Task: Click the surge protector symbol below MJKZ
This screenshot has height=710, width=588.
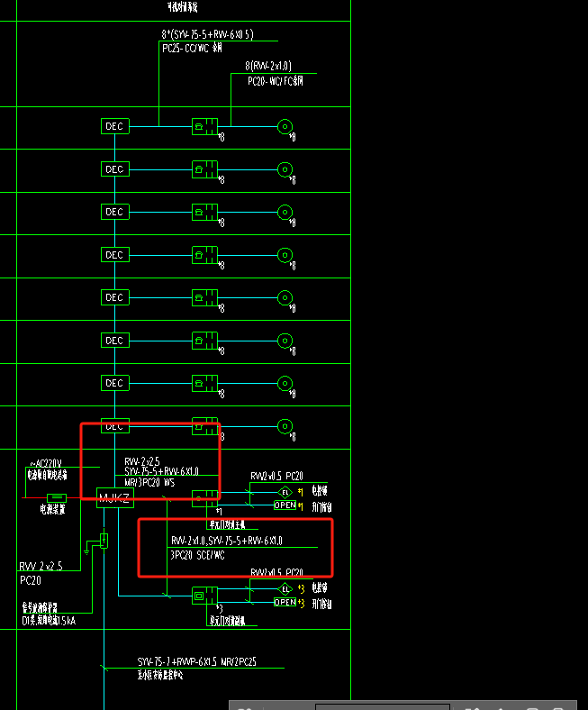Action: [x=104, y=541]
